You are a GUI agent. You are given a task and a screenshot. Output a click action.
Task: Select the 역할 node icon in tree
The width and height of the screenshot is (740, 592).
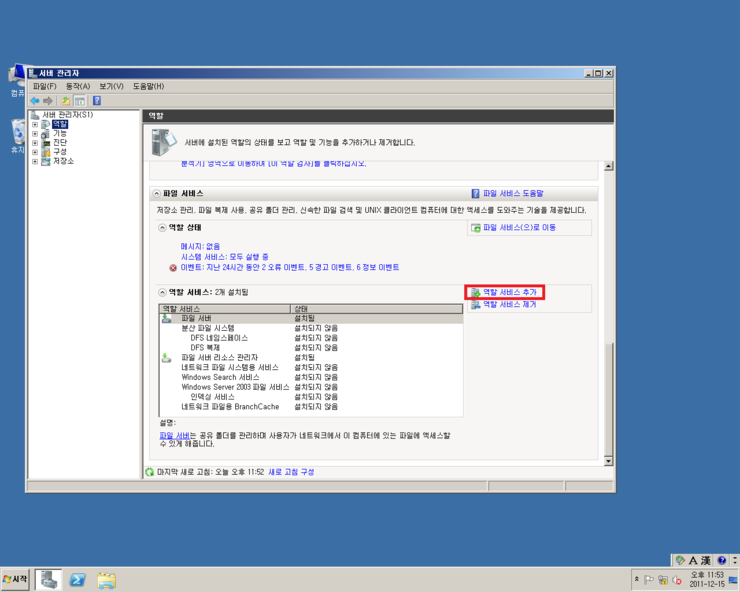pos(45,124)
